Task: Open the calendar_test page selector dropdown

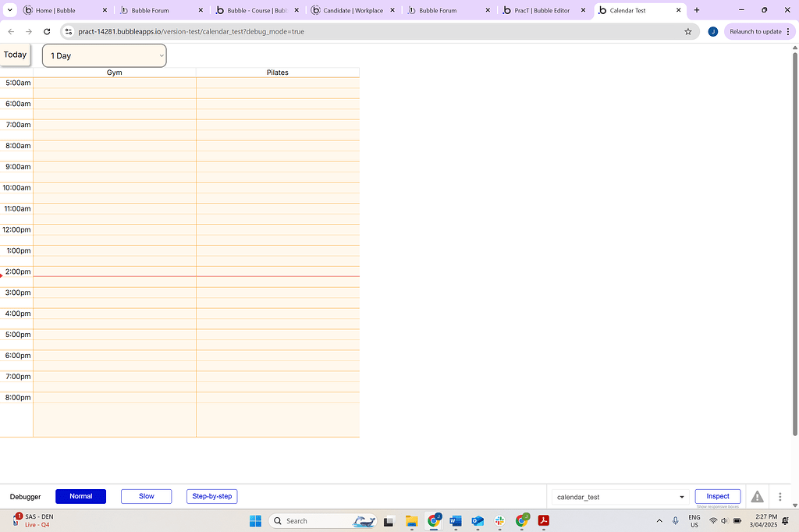Action: point(619,496)
